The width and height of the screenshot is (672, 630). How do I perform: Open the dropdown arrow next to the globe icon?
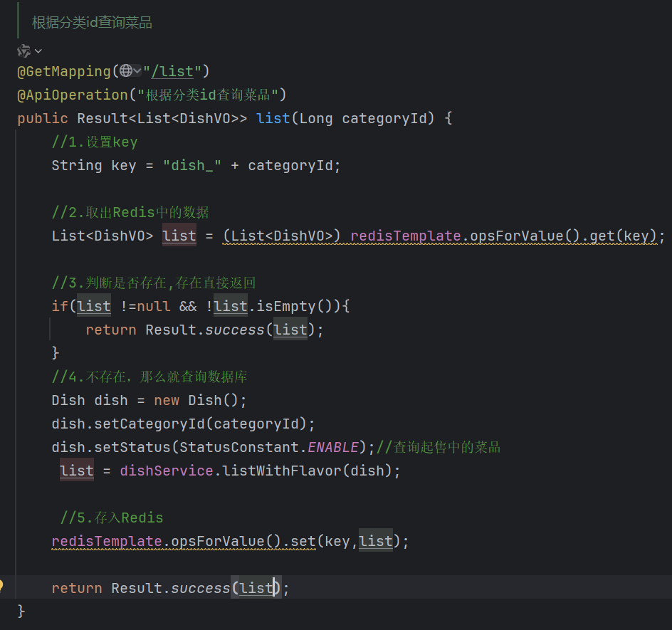click(x=137, y=70)
